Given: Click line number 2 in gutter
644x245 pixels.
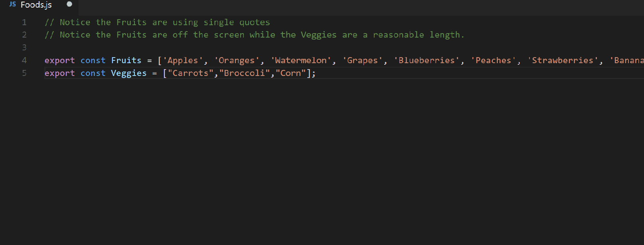Looking at the screenshot, I should (x=24, y=35).
